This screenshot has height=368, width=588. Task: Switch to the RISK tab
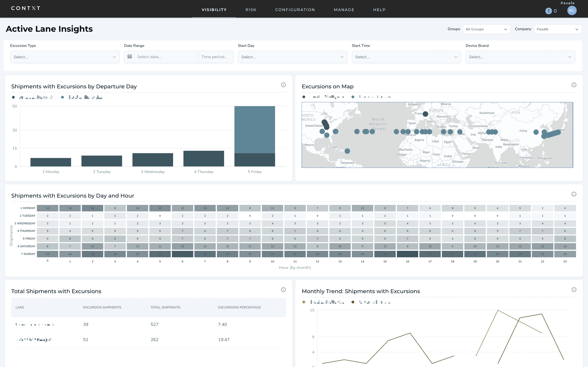tap(251, 10)
